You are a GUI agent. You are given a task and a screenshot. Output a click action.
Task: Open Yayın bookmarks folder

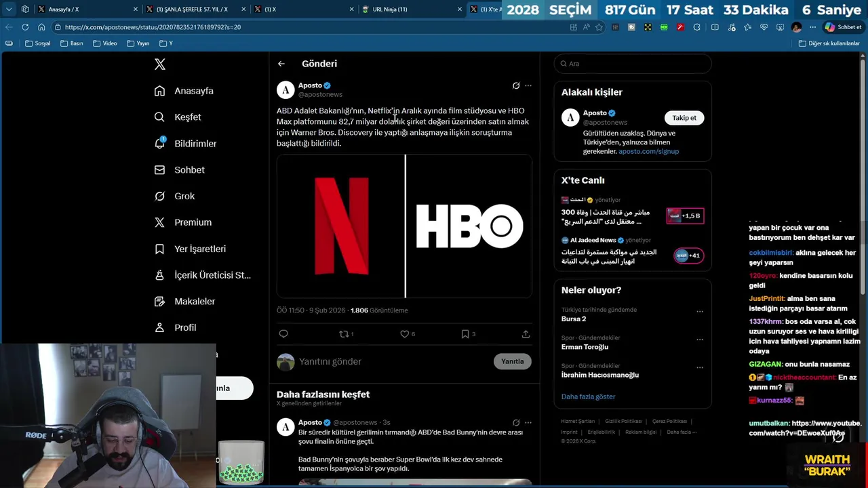tap(138, 43)
